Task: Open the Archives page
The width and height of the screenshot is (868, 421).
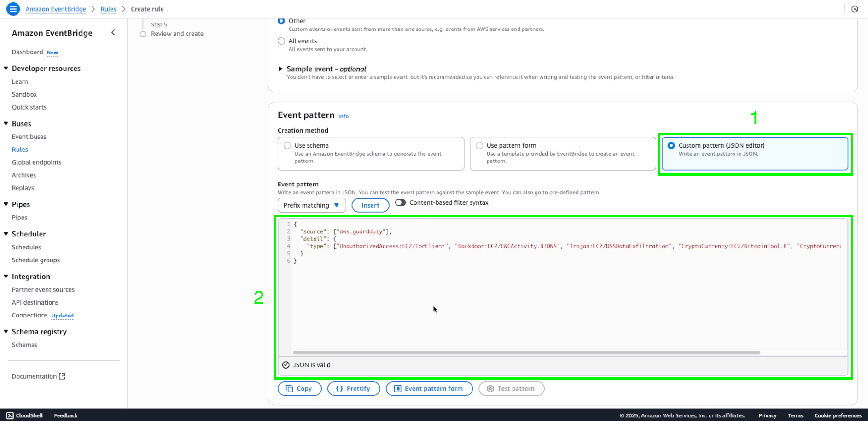Action: pos(24,175)
